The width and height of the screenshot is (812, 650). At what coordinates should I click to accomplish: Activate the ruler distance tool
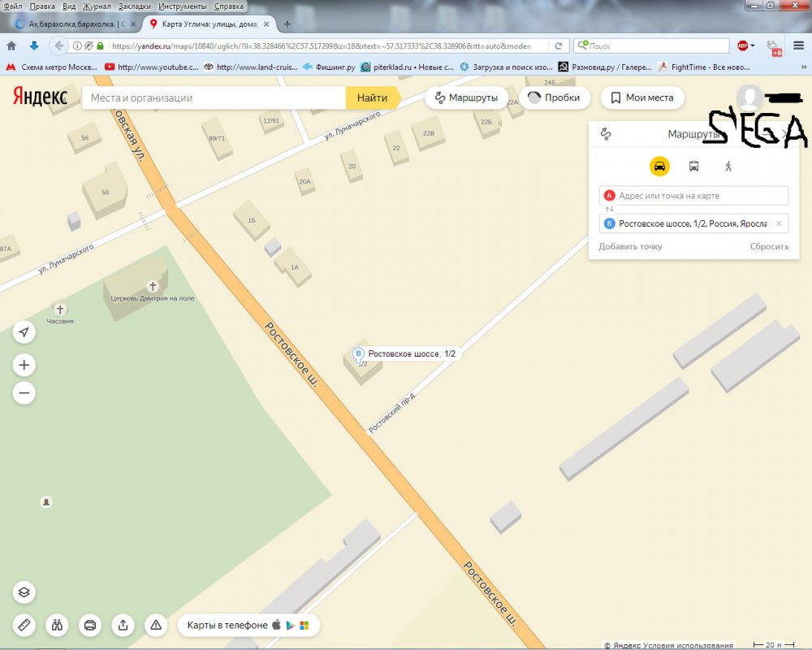click(x=24, y=625)
